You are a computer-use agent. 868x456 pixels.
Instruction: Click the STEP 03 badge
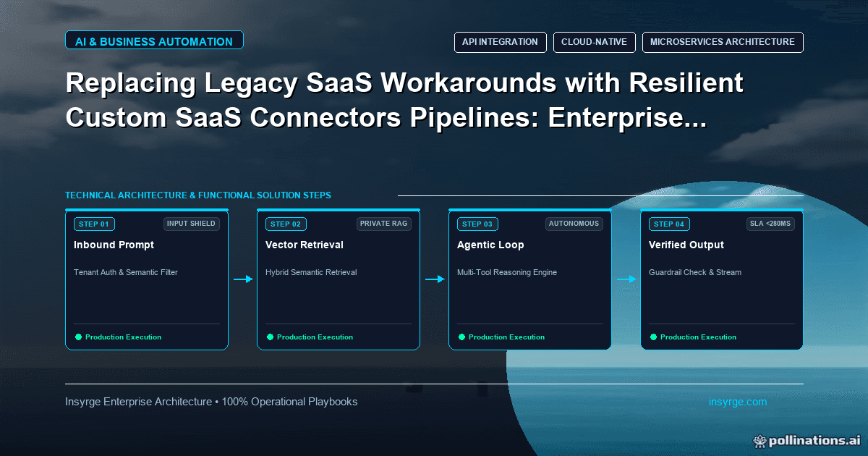click(478, 224)
